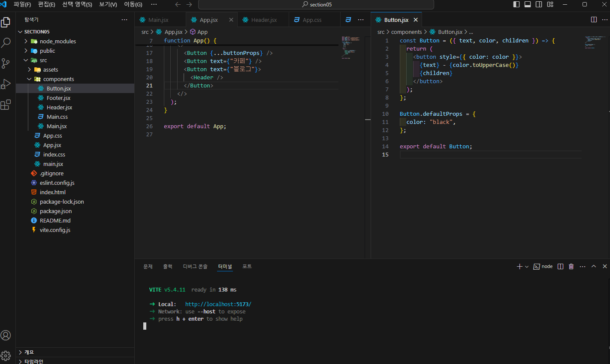Toggle the primary side bar layout icon
Image resolution: width=610 pixels, height=364 pixels.
click(516, 4)
